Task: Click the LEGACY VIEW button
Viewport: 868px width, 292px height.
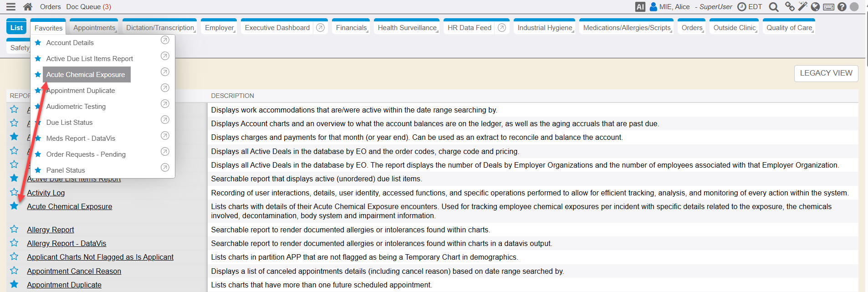Action: [x=826, y=73]
